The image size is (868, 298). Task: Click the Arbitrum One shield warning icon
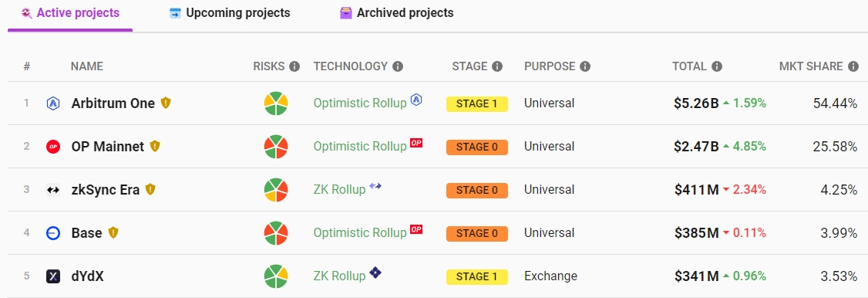[x=166, y=103]
